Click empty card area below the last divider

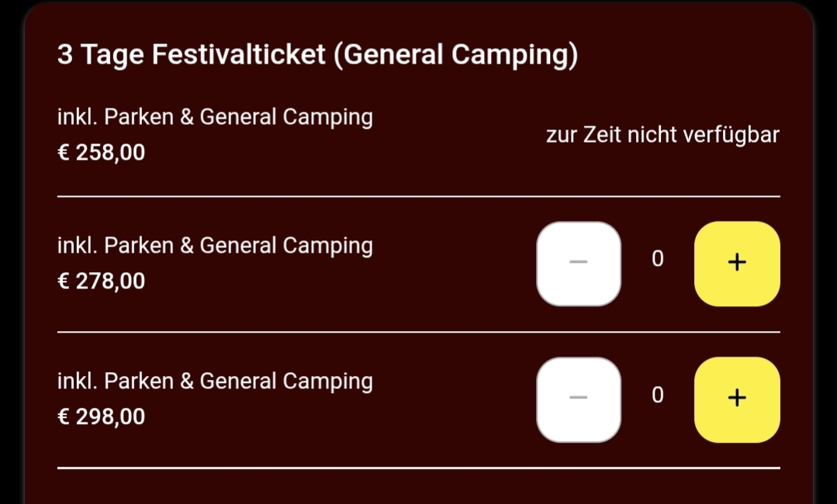419,488
